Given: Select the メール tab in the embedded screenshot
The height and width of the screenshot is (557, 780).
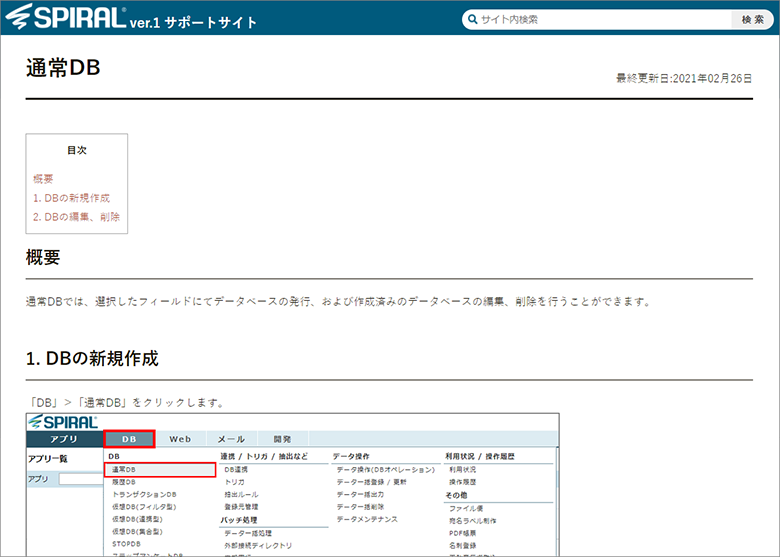Looking at the screenshot, I should tap(231, 439).
